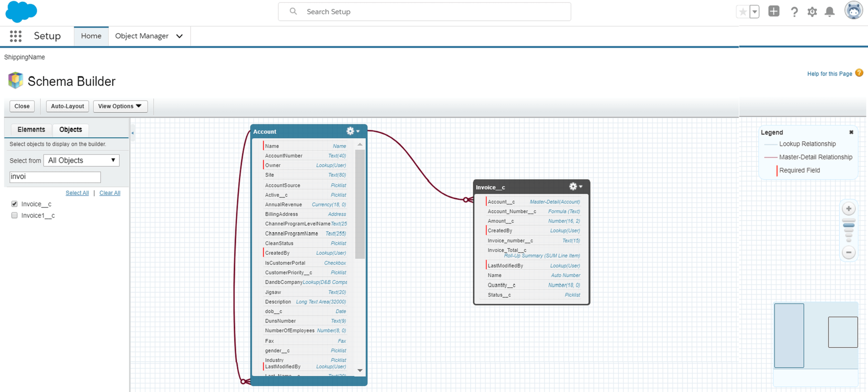Open the help question mark icon
Image resolution: width=868 pixels, height=392 pixels.
tap(794, 12)
